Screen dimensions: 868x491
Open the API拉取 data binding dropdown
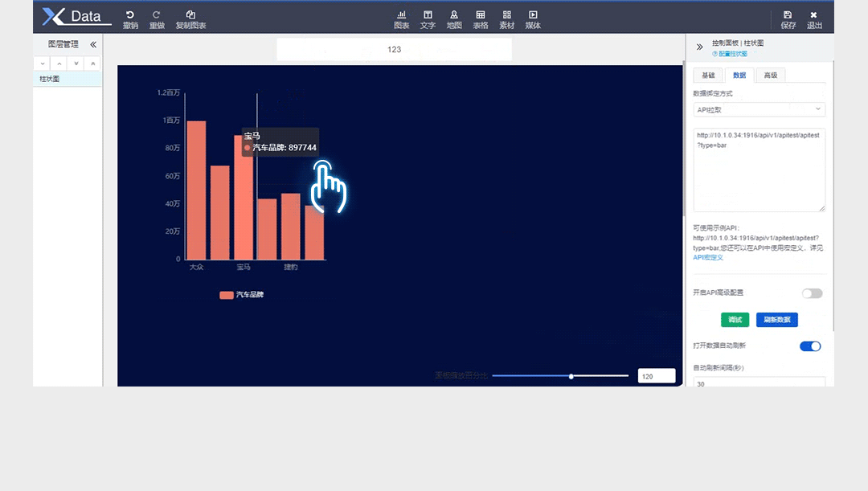click(759, 109)
